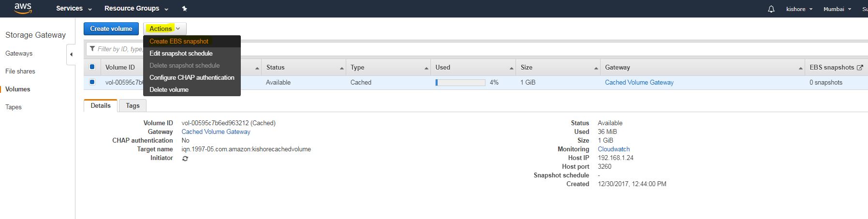Expand the Services dropdown

coord(74,9)
